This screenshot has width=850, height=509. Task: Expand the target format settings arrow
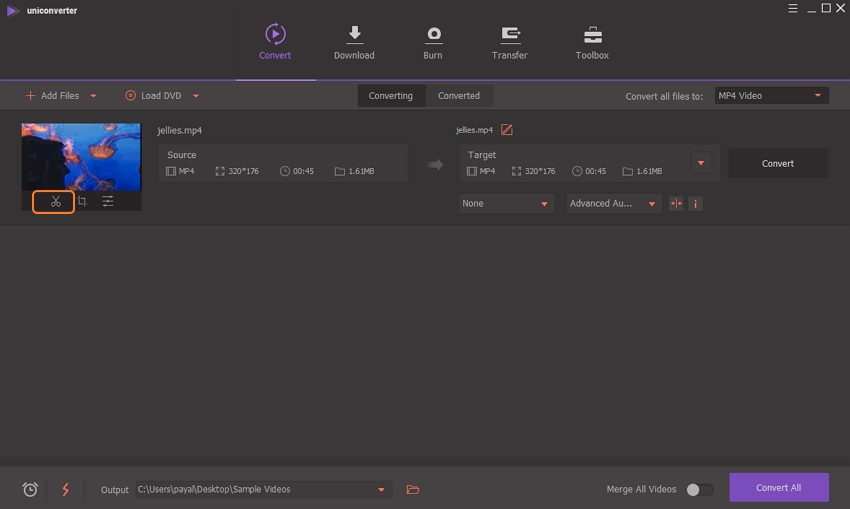tap(701, 163)
